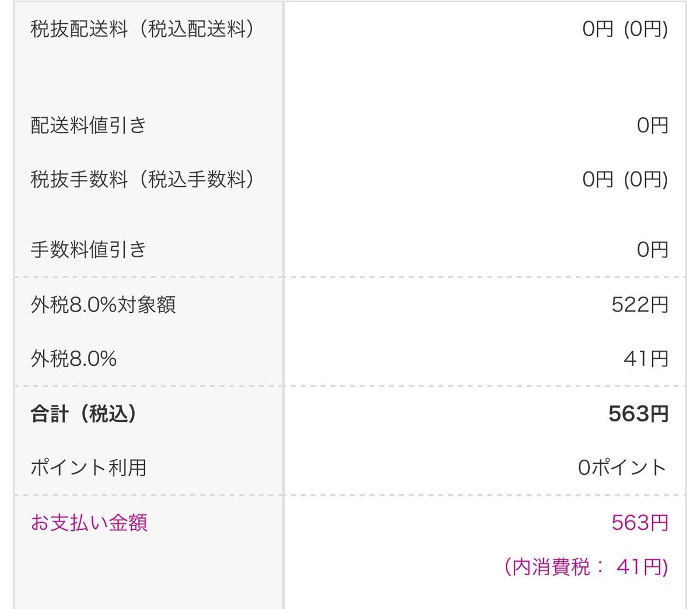Select the 配送料値引き 0円 amount
This screenshot has height=609, width=700.
click(652, 125)
